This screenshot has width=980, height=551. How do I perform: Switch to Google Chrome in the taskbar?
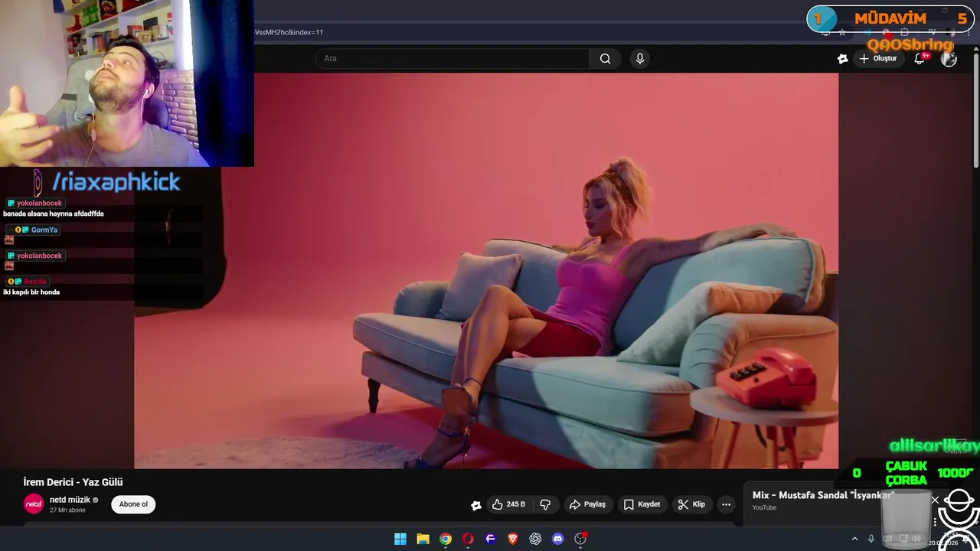446,539
